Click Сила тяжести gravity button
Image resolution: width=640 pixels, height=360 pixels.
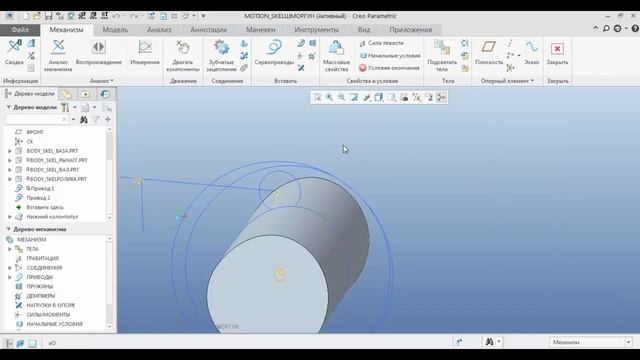pos(382,43)
